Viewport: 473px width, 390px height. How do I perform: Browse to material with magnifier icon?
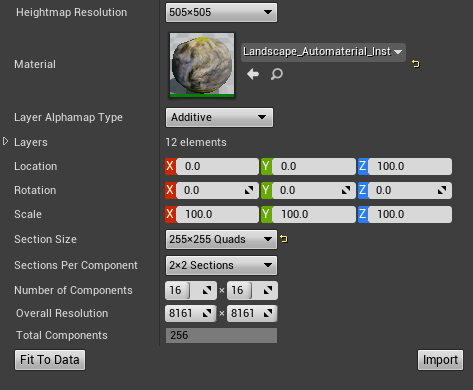pyautogui.click(x=277, y=74)
